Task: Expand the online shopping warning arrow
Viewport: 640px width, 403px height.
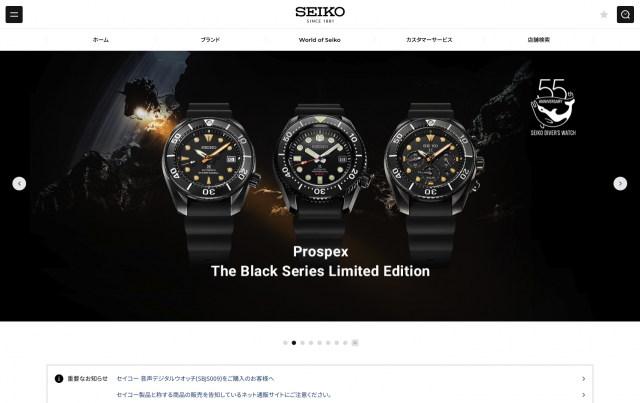Action: point(584,395)
